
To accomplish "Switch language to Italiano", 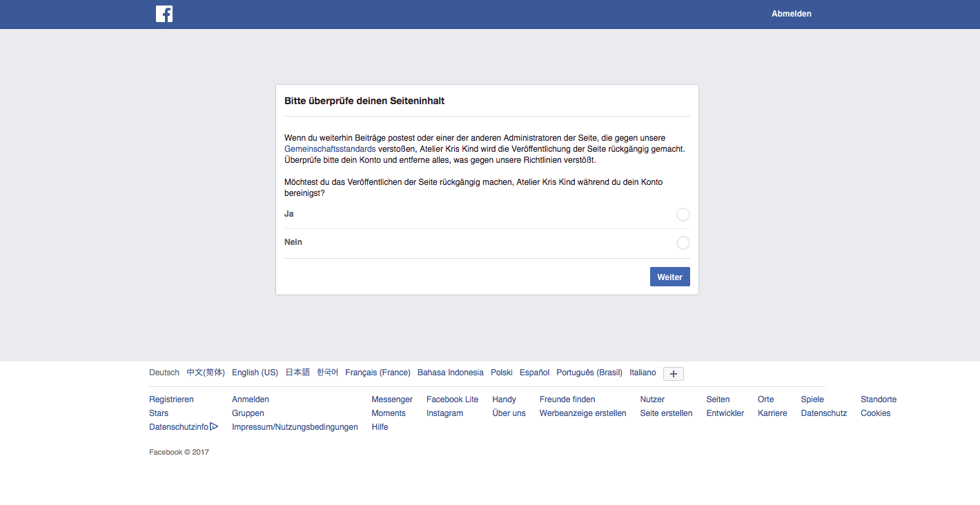I will coord(643,373).
